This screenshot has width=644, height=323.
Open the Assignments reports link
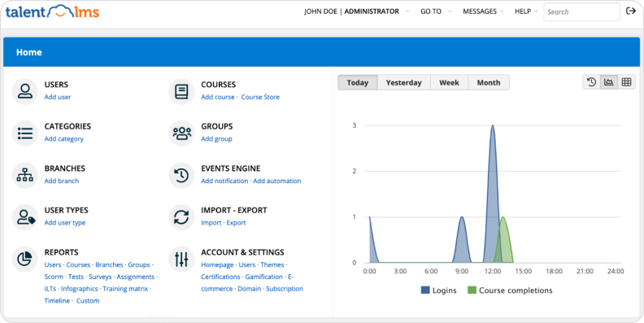pos(136,277)
